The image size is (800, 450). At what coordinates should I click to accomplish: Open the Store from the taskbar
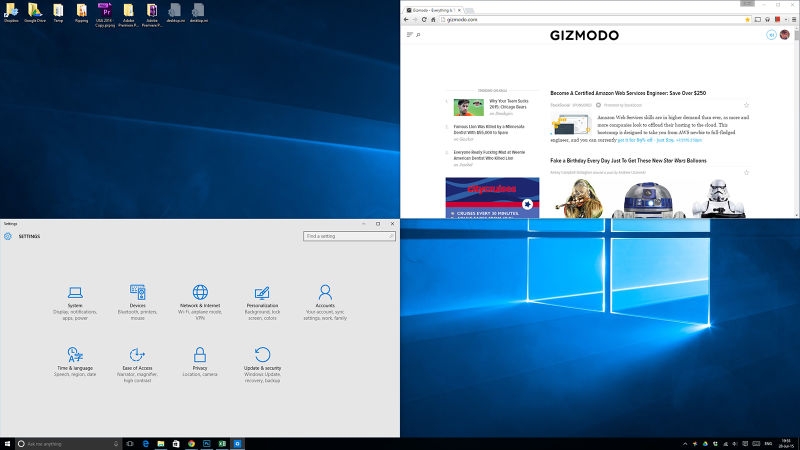click(x=176, y=444)
